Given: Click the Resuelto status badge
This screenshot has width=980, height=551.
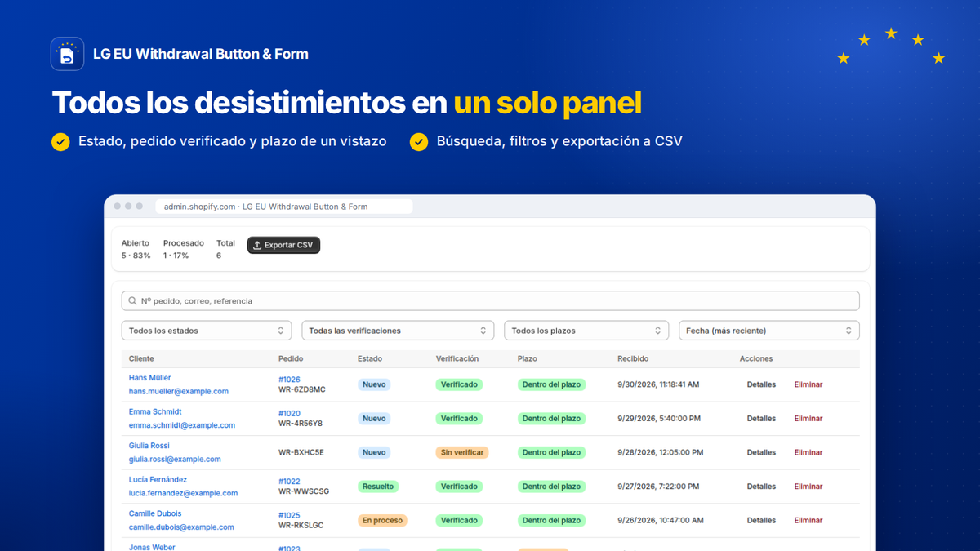Looking at the screenshot, I should point(378,487).
